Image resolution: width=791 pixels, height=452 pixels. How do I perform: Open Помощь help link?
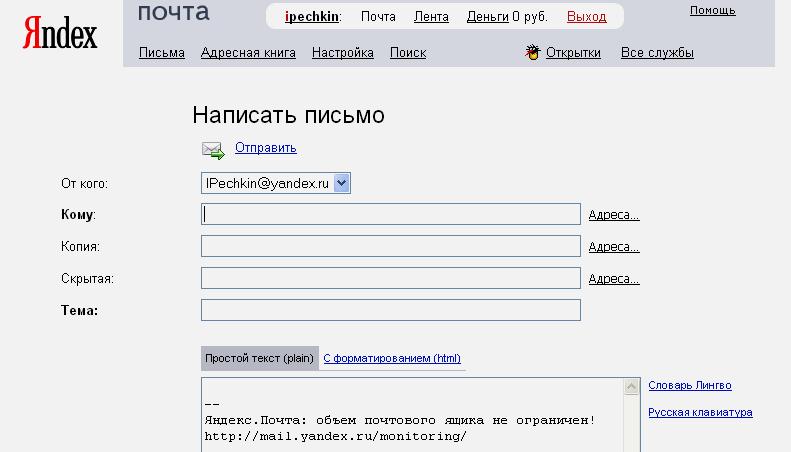click(x=712, y=11)
